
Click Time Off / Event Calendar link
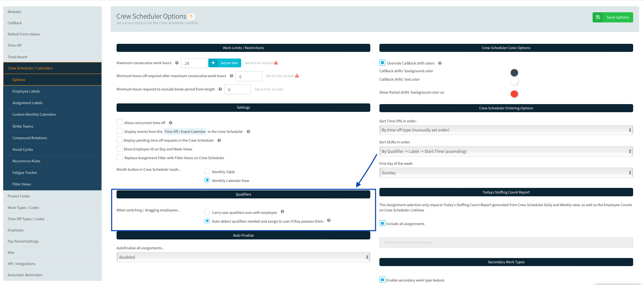(x=185, y=132)
